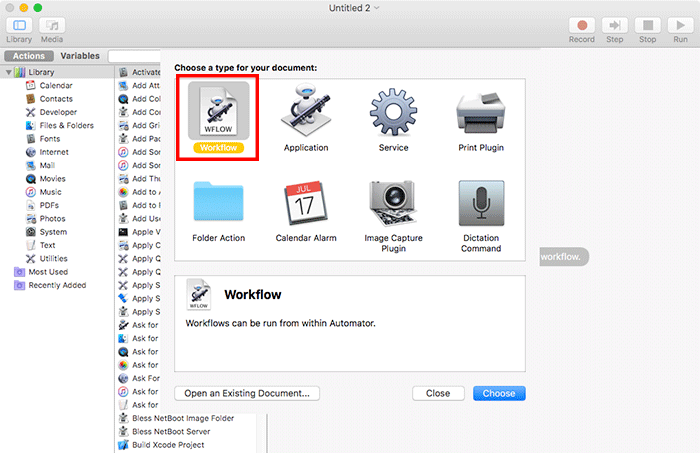Select the Workflow document type

(218, 117)
